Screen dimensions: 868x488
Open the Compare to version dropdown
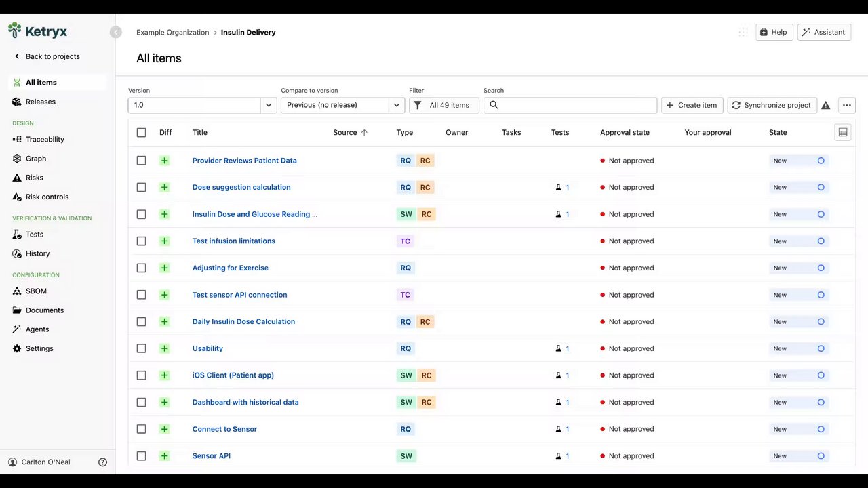tap(396, 105)
